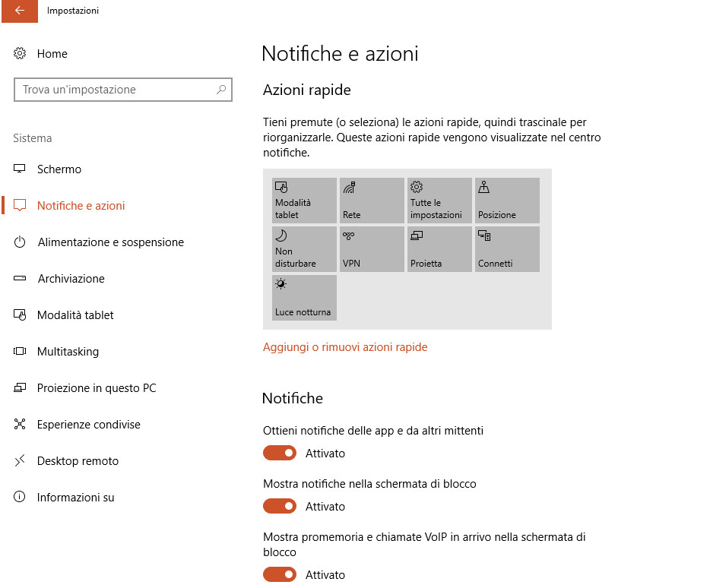Click the Non disturbare moon tile

coord(304,249)
